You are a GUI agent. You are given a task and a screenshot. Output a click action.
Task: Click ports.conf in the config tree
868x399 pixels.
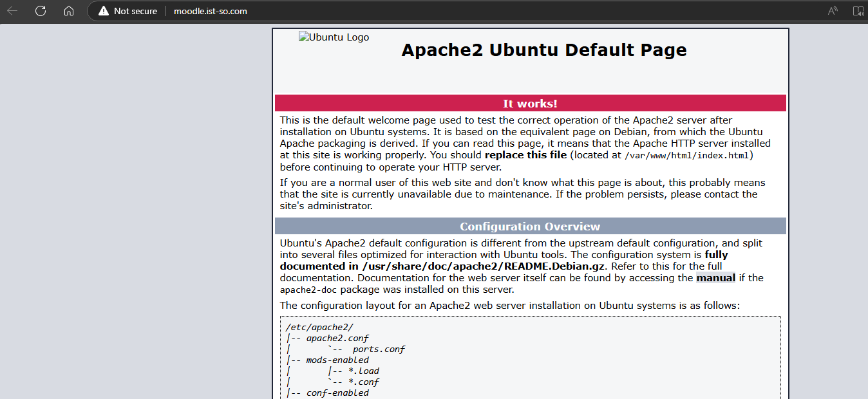tap(379, 349)
